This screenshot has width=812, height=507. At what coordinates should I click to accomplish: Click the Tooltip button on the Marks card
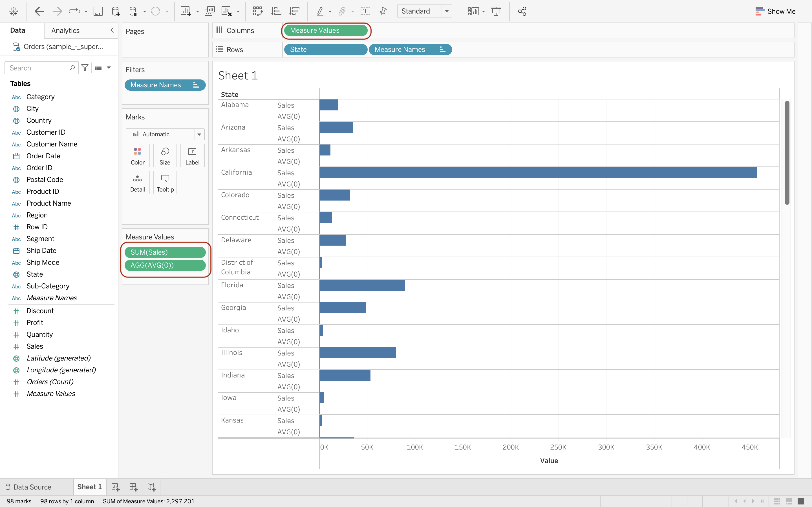tap(165, 183)
